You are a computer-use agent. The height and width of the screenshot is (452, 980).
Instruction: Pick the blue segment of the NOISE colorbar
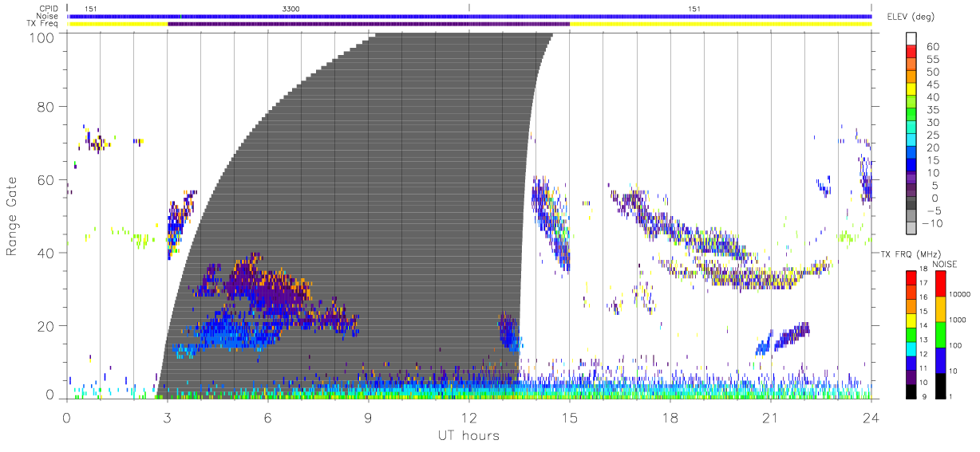click(x=941, y=360)
